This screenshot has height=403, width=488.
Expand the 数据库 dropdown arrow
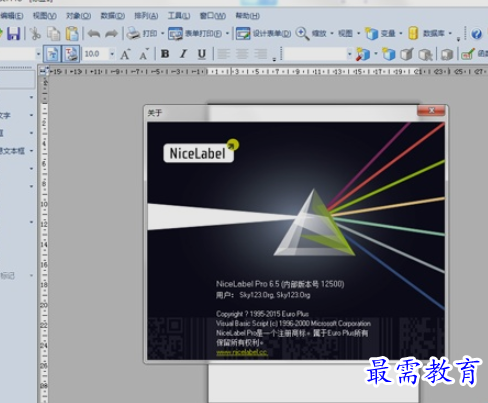pyautogui.click(x=450, y=34)
